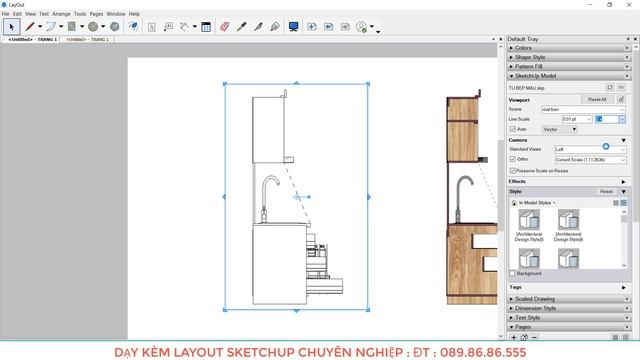Start Presentation with monitor icon
This screenshot has width=640, height=360.
click(x=293, y=27)
